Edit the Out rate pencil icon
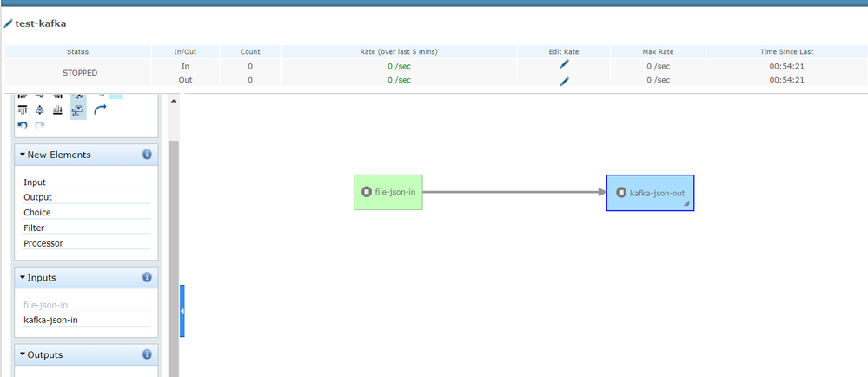The width and height of the screenshot is (868, 377). click(x=564, y=82)
